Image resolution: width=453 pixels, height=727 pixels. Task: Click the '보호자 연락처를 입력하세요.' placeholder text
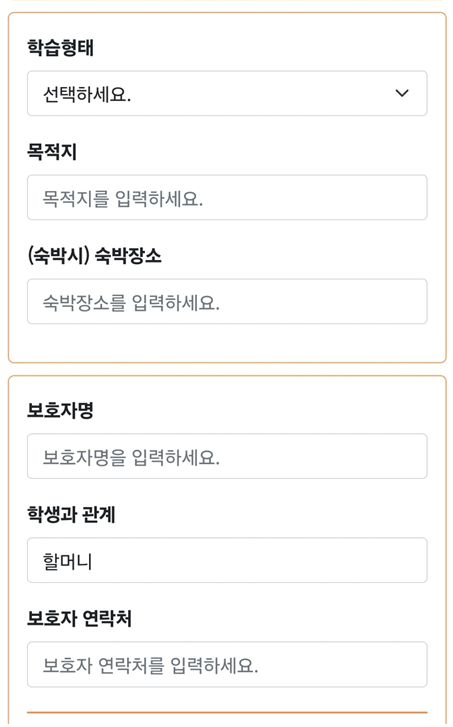coord(150,665)
